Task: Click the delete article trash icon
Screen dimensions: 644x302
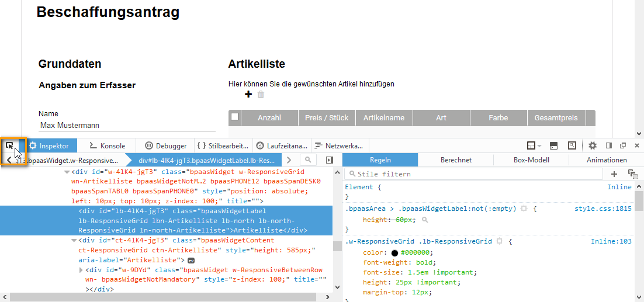Action: tap(261, 94)
